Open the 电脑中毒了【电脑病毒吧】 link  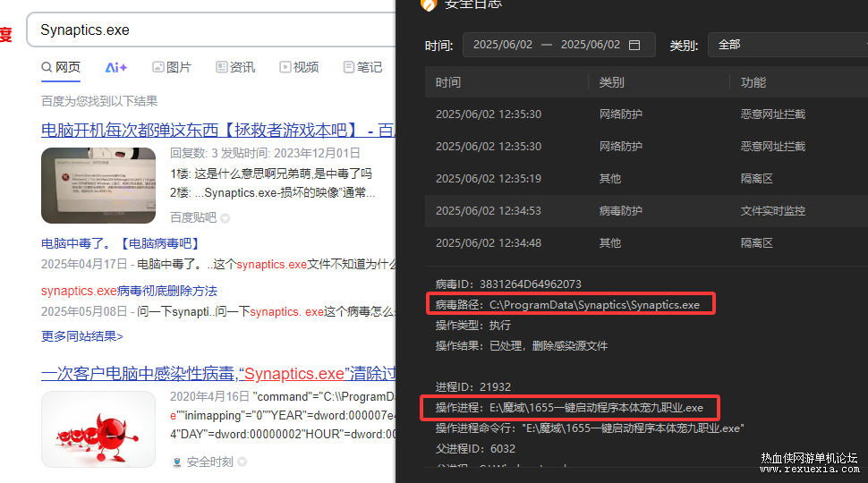tap(120, 243)
